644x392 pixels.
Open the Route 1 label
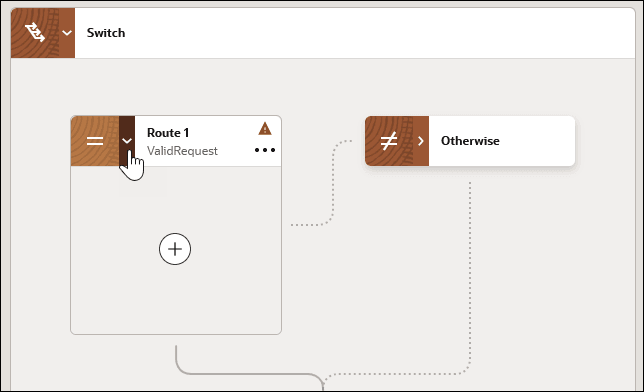(x=168, y=133)
